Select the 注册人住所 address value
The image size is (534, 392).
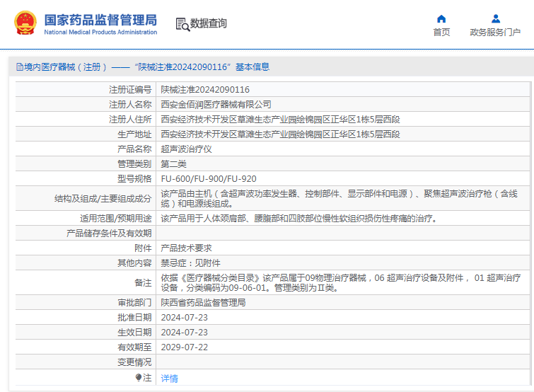pos(280,120)
